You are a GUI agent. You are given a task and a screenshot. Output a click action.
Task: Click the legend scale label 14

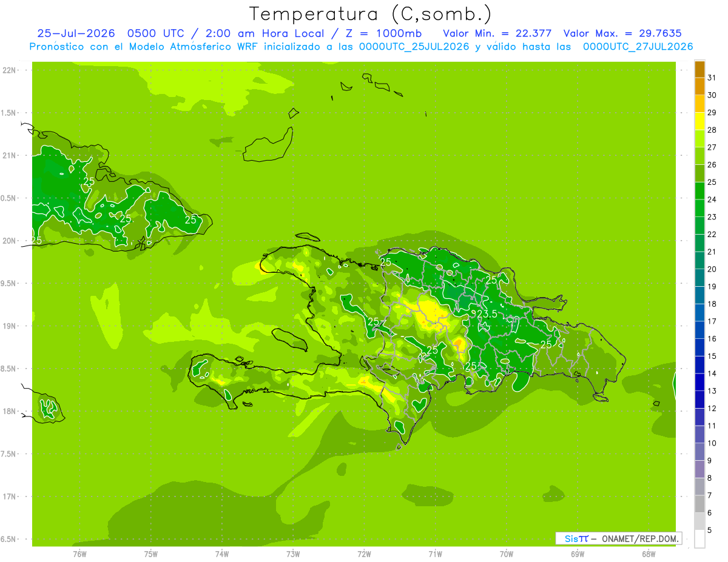712,373
